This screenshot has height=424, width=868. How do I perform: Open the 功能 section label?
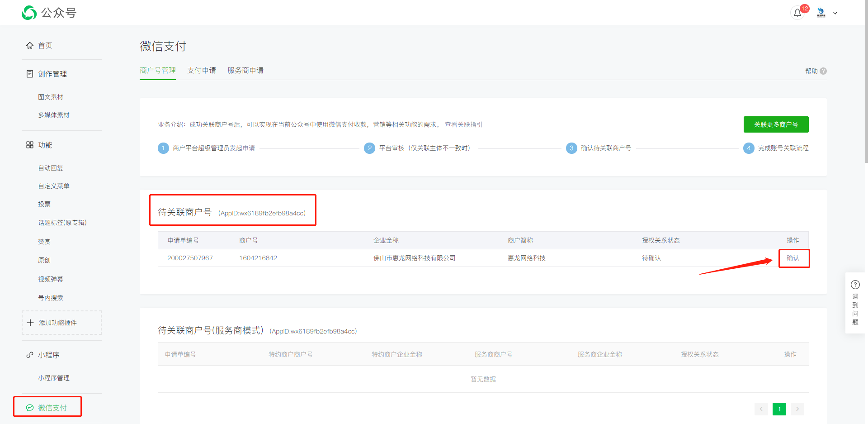pos(45,145)
